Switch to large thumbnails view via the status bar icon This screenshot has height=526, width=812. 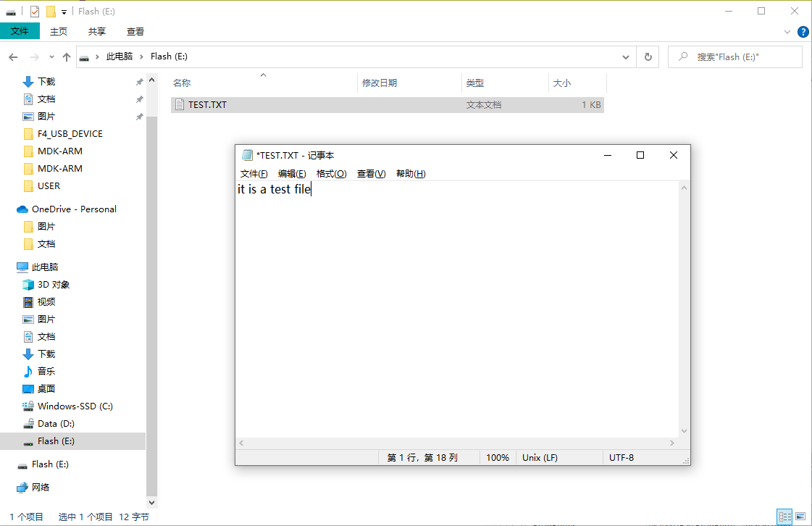pyautogui.click(x=800, y=517)
